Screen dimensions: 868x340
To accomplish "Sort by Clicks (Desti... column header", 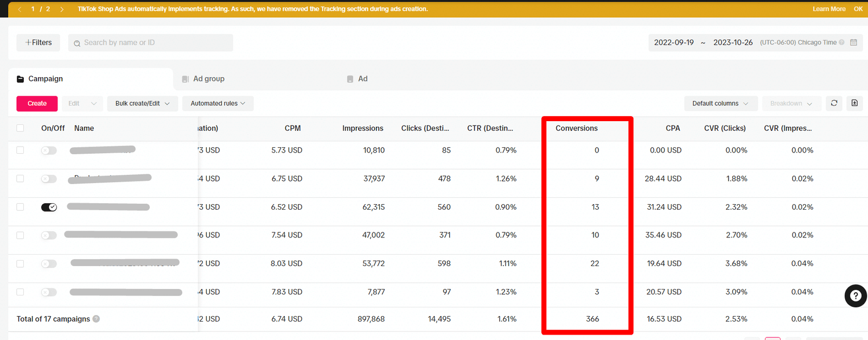I will click(x=425, y=128).
